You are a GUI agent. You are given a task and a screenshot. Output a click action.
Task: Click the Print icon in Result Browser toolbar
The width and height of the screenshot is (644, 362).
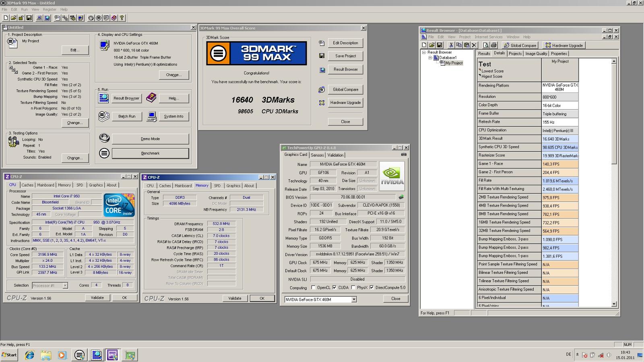click(x=494, y=45)
